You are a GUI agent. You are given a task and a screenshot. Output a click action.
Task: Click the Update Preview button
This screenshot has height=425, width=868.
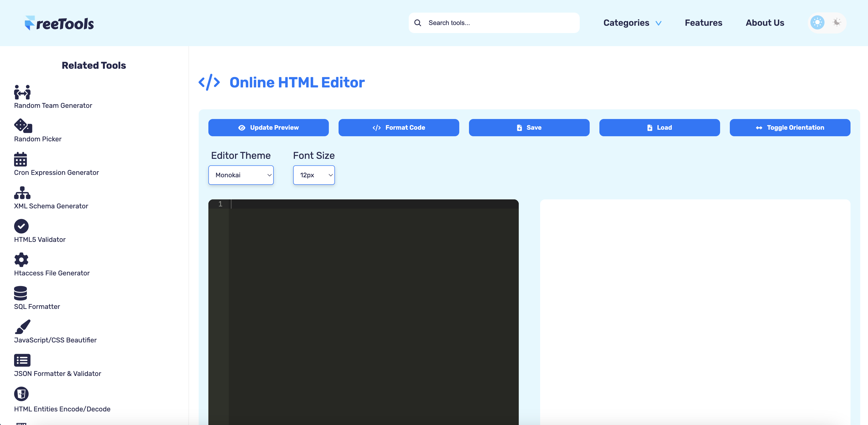[x=268, y=127]
